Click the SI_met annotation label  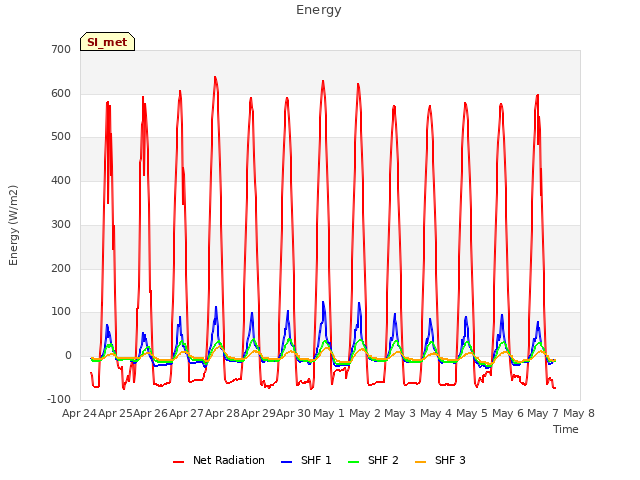[107, 42]
